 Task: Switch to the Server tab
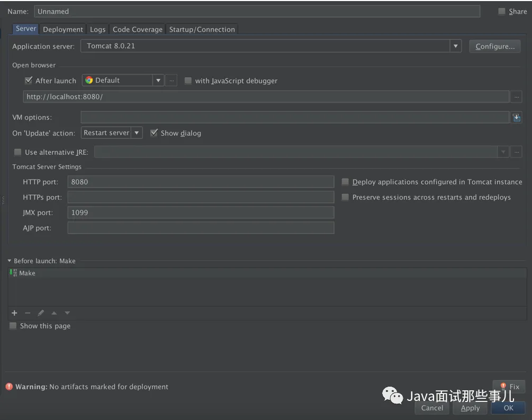pos(26,29)
